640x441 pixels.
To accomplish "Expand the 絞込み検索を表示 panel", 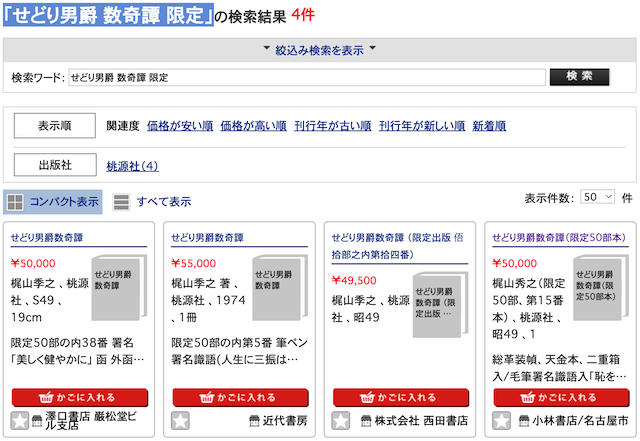I will (320, 50).
